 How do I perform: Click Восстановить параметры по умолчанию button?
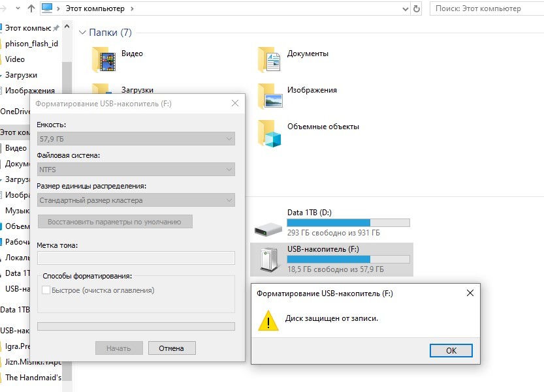click(x=115, y=222)
